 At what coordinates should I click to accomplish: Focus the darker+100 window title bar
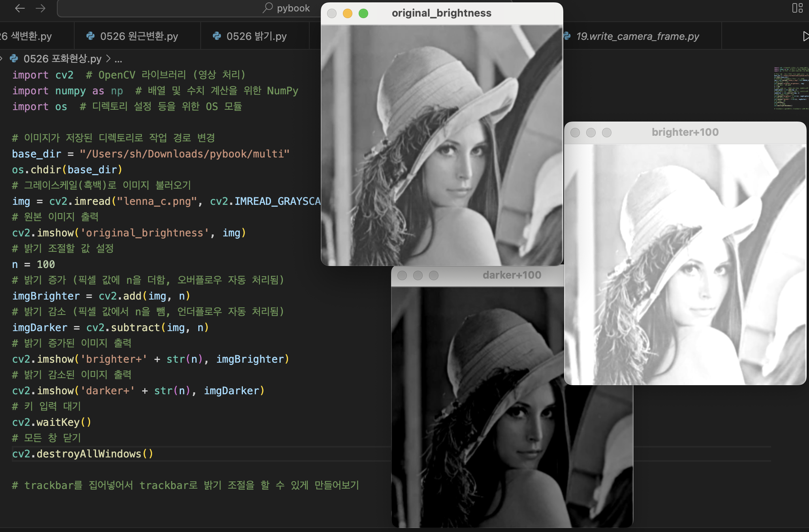click(512, 275)
